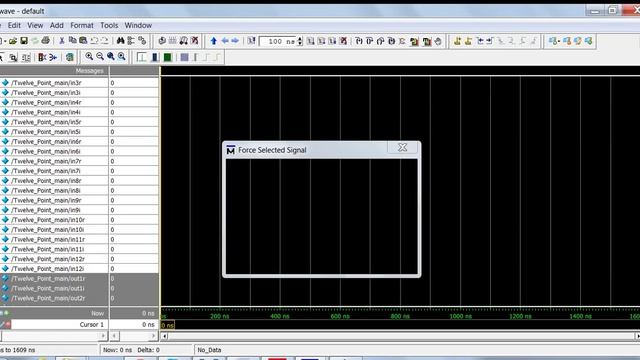Click the Find previous transition icon

(x=480, y=41)
